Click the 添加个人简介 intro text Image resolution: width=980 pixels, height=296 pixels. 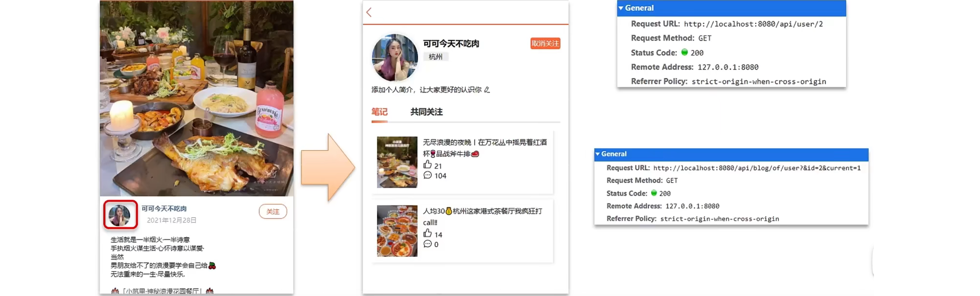click(x=426, y=90)
